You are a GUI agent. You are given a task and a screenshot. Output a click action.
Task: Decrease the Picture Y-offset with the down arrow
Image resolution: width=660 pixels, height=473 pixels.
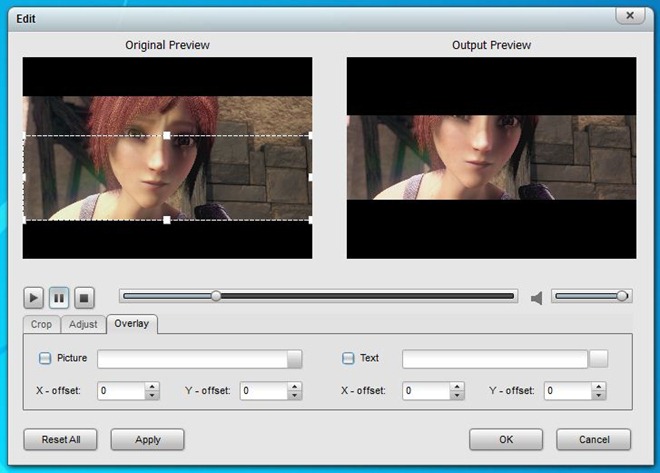(x=295, y=396)
